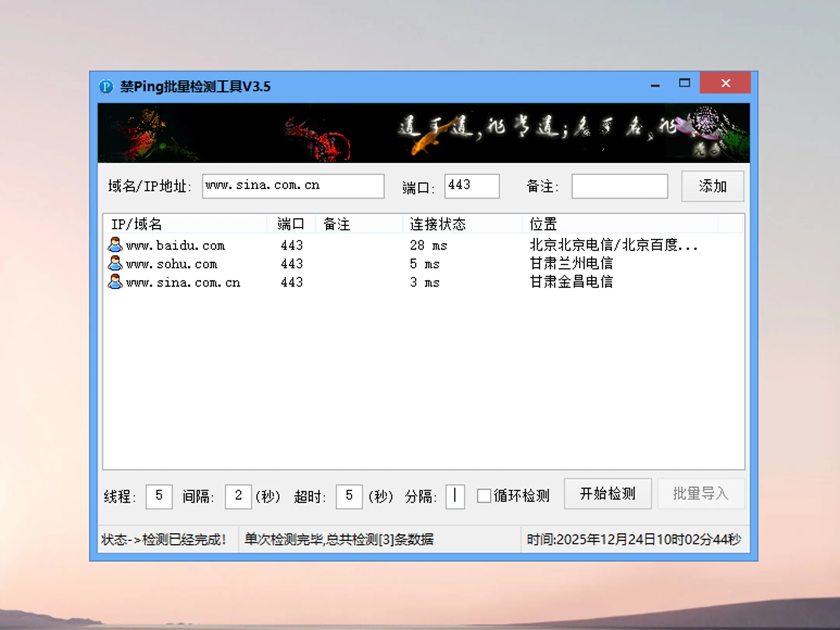Click the 分隔 separator input field
Viewport: 840px width, 630px height.
pos(455,496)
